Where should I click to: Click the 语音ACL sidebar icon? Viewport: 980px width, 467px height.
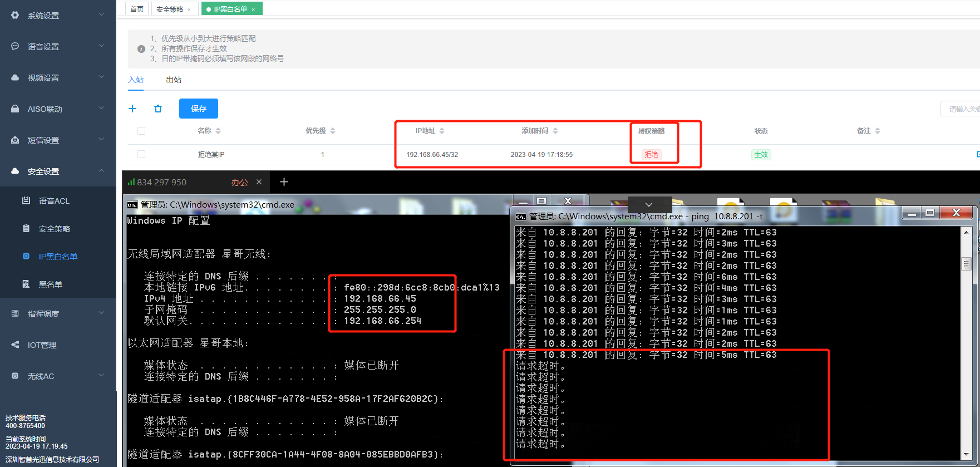pyautogui.click(x=26, y=201)
